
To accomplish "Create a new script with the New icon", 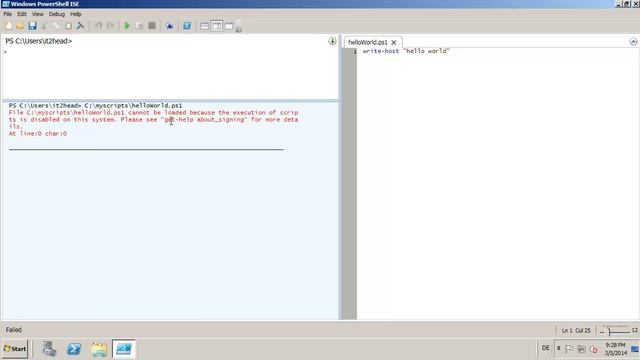I will click(9, 26).
